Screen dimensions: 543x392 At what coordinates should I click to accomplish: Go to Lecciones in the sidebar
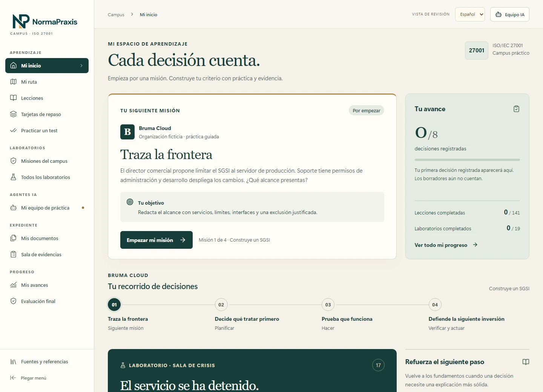(x=47, y=98)
